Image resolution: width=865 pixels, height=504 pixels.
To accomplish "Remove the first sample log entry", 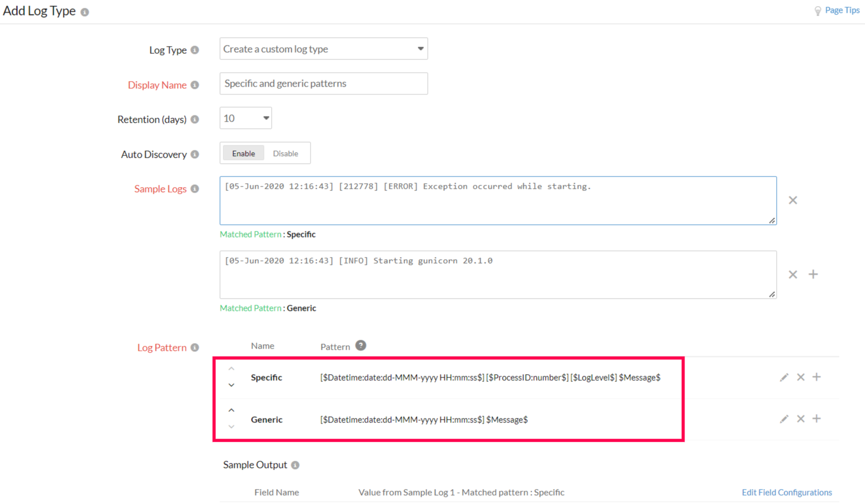I will point(793,200).
